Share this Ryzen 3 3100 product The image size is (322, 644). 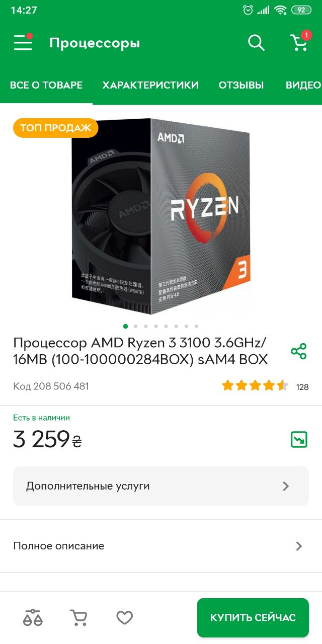pyautogui.click(x=299, y=351)
